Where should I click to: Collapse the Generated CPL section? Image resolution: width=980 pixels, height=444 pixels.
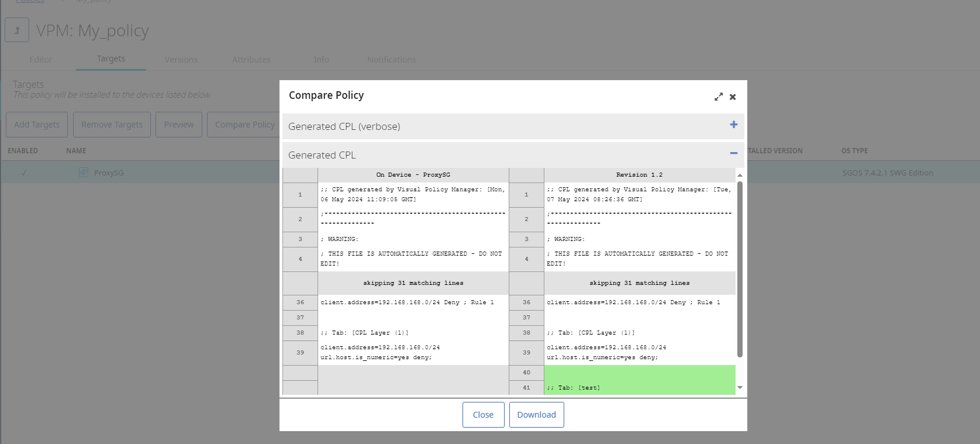[733, 153]
